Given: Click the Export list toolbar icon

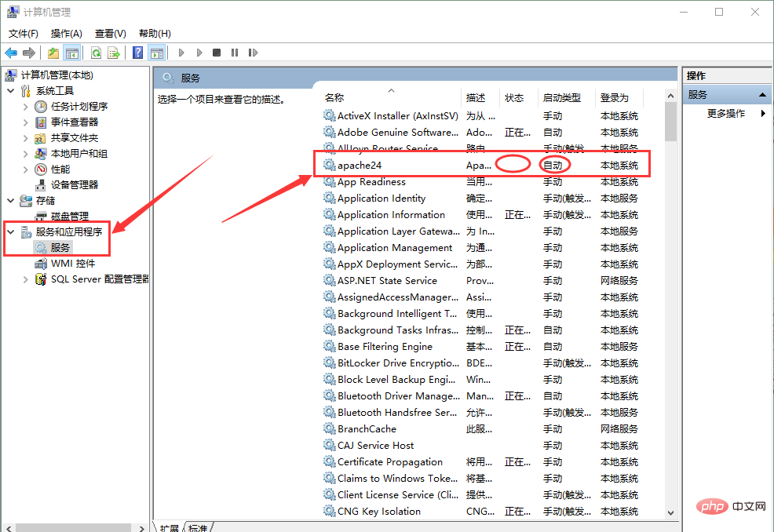Looking at the screenshot, I should [114, 53].
